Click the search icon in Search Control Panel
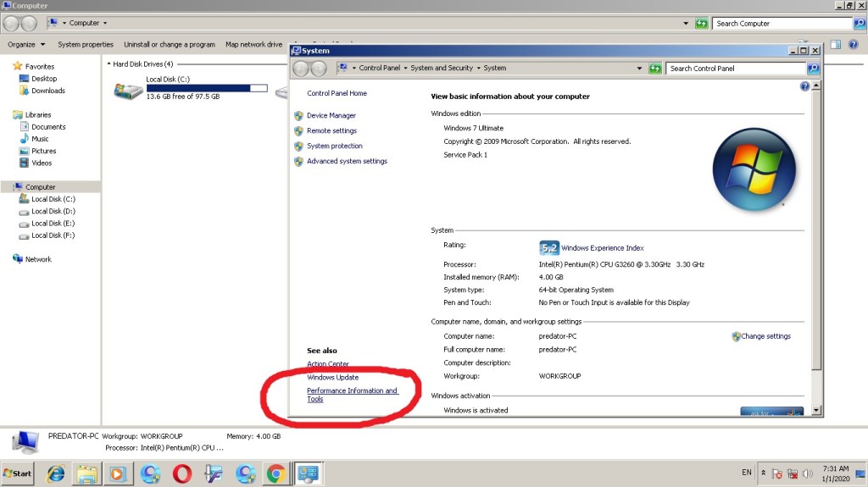This screenshot has height=487, width=868. pos(813,69)
